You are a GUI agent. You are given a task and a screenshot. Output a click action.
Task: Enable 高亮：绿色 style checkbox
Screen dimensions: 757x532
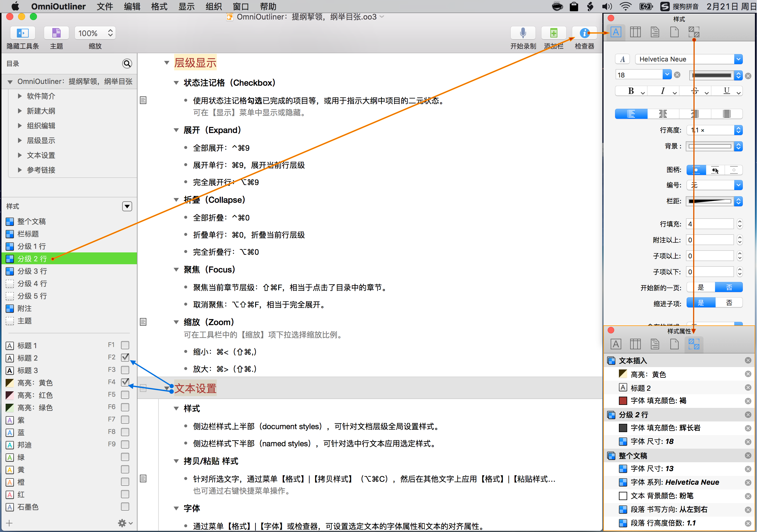pos(125,407)
